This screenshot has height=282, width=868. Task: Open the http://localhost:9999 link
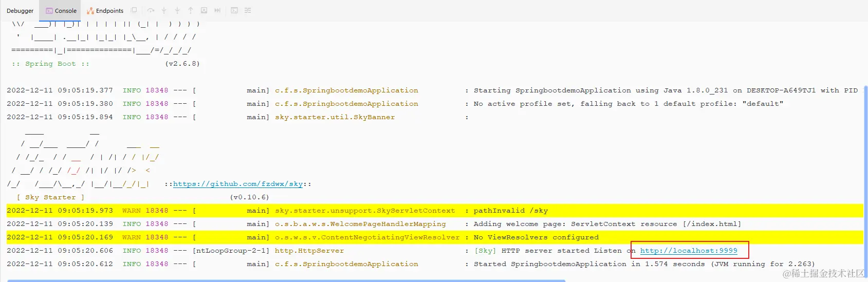pos(689,251)
